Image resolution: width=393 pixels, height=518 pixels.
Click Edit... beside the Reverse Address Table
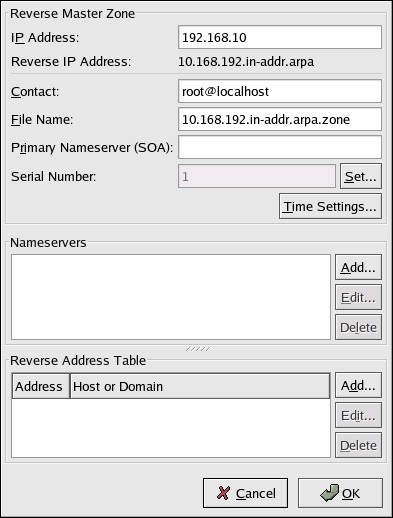click(x=358, y=415)
